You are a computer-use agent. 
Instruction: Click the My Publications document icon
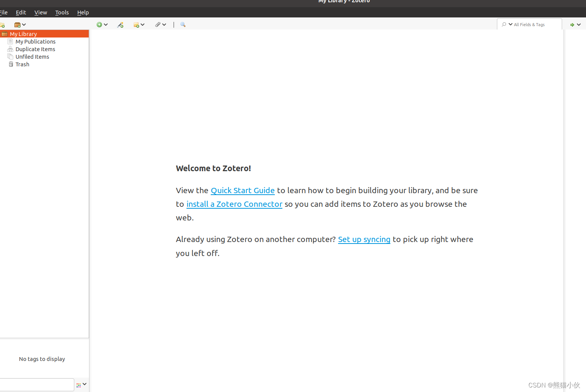click(x=10, y=41)
